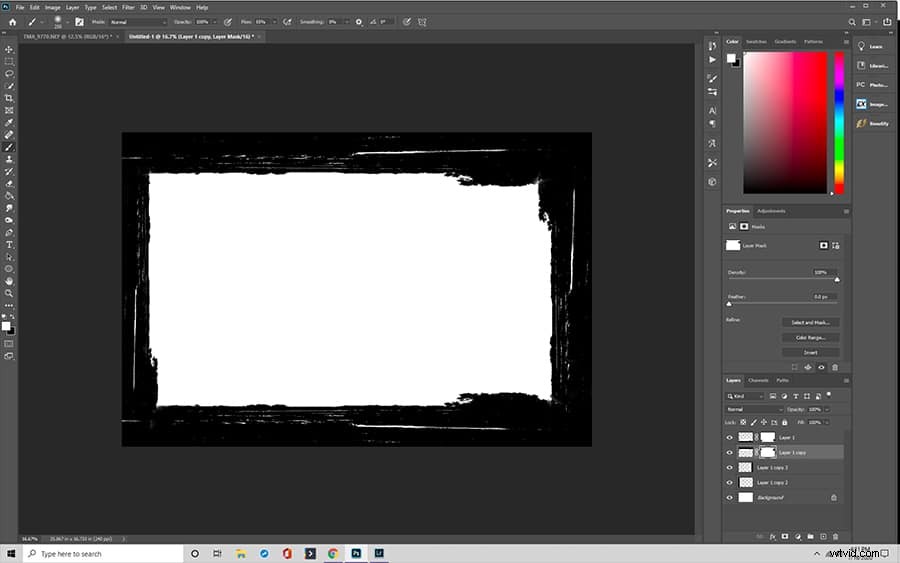Open the layer Fill dropdown
Viewport: 900px width, 563px height.
pyautogui.click(x=827, y=422)
